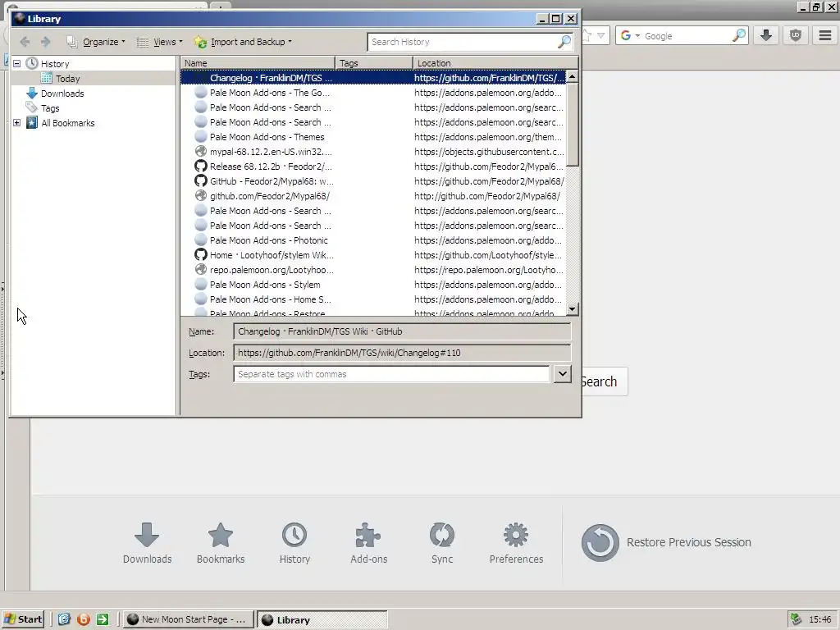Click the Library taskbar item
The width and height of the screenshot is (840, 630).
[x=322, y=619]
